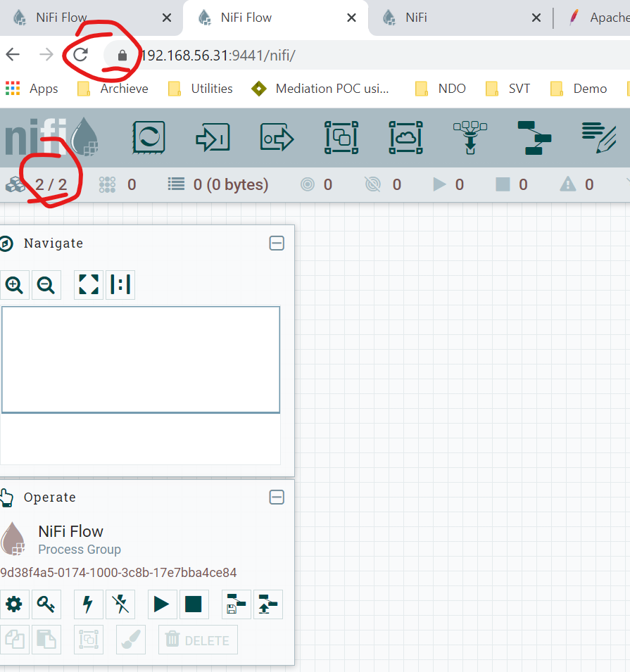630x672 pixels.
Task: Enable the process group with the lightning icon
Action: (x=88, y=604)
